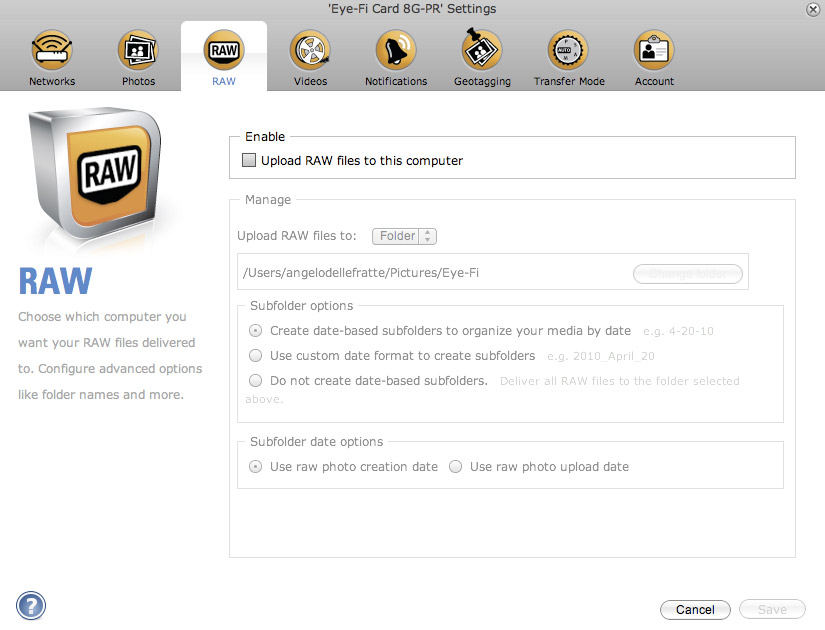The width and height of the screenshot is (825, 630).
Task: Click the 'e.g. 2010_April_20' example text
Action: 601,356
